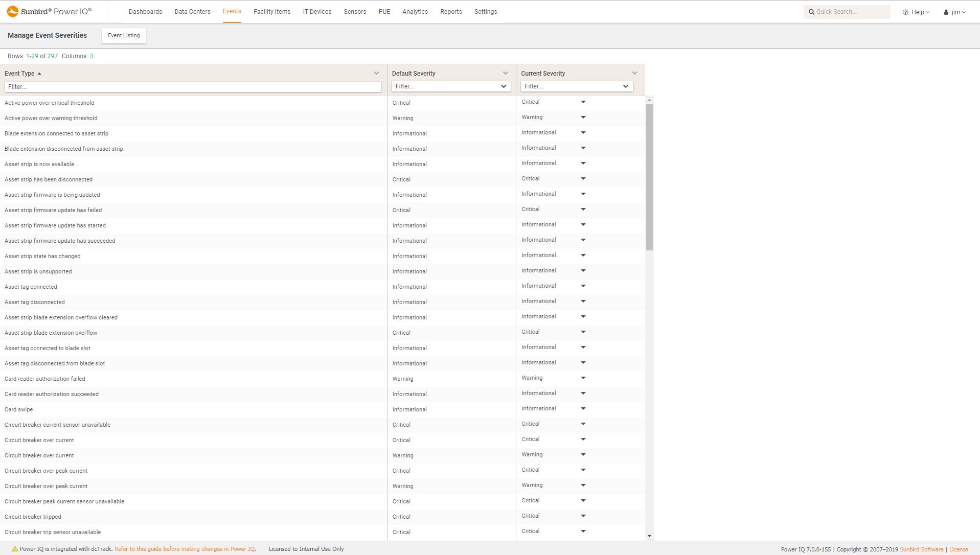Follow the dcTrack guide link in the footer

coord(185,549)
